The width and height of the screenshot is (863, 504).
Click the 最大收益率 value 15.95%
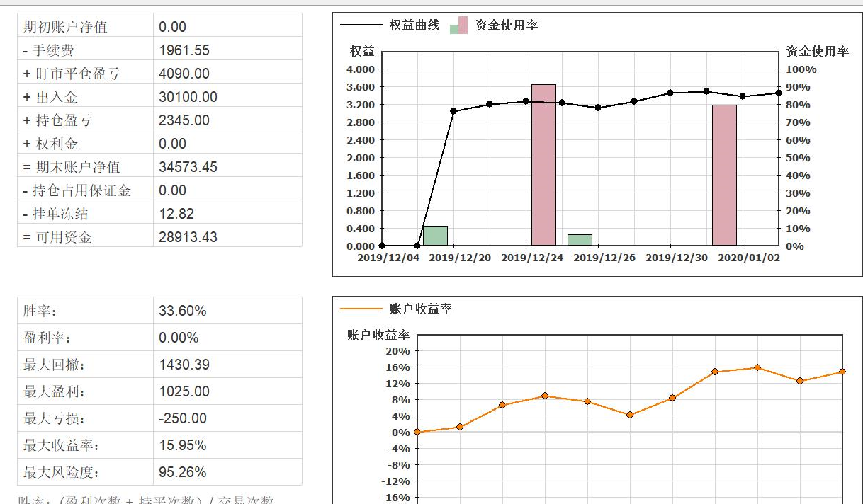pyautogui.click(x=183, y=445)
